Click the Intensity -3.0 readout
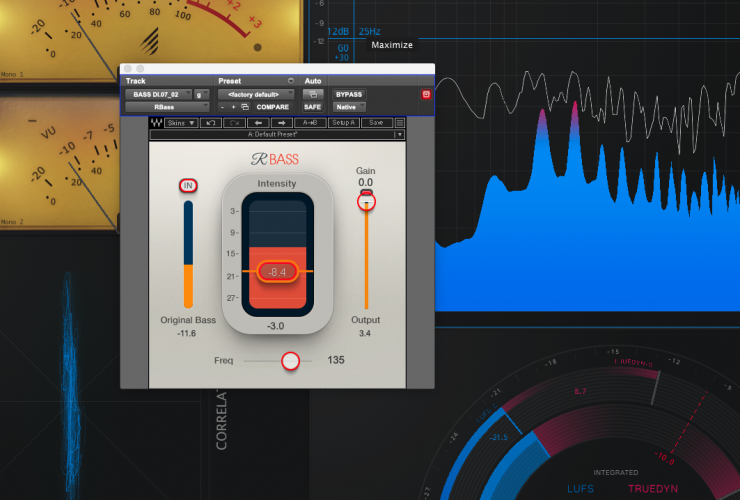 [276, 326]
